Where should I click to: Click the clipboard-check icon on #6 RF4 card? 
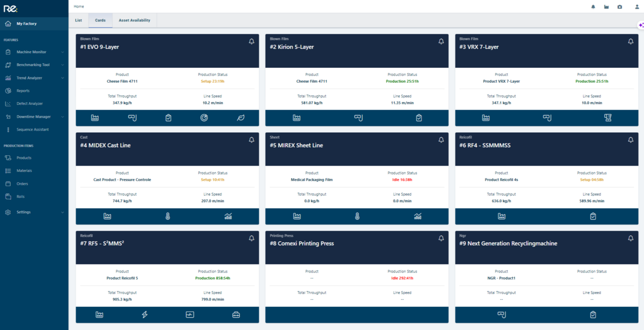(x=593, y=216)
